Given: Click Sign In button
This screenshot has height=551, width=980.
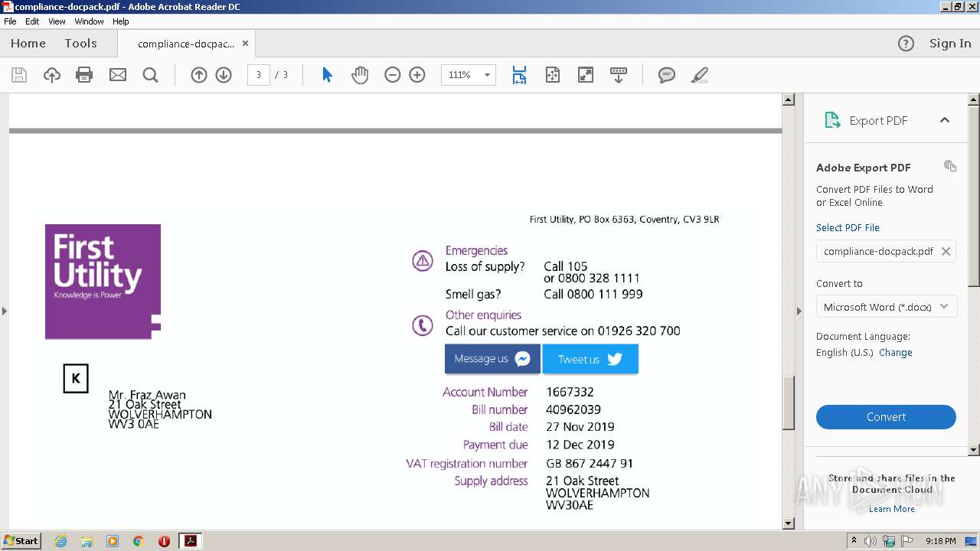Looking at the screenshot, I should click(950, 44).
